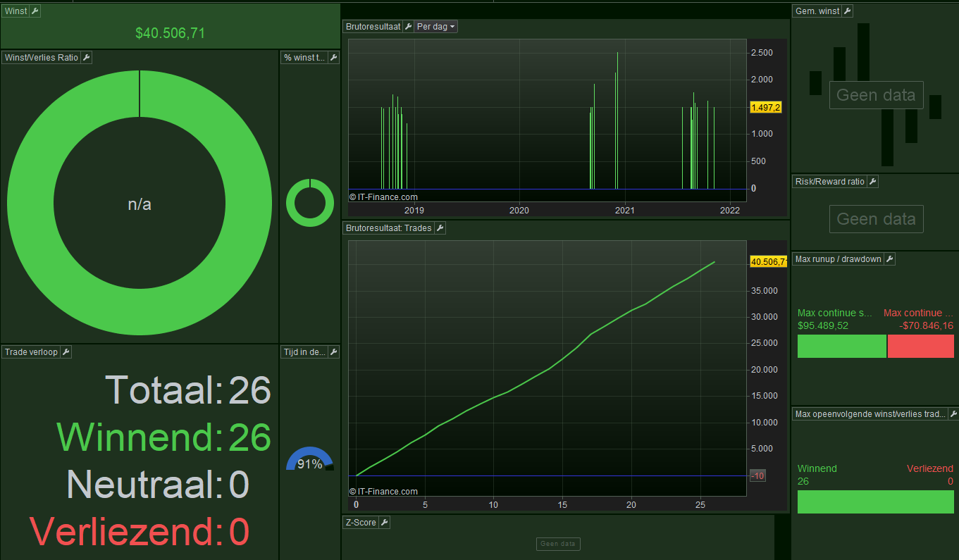Open wrench settings for Risk/Reward ratio
959x560 pixels.
(x=872, y=182)
